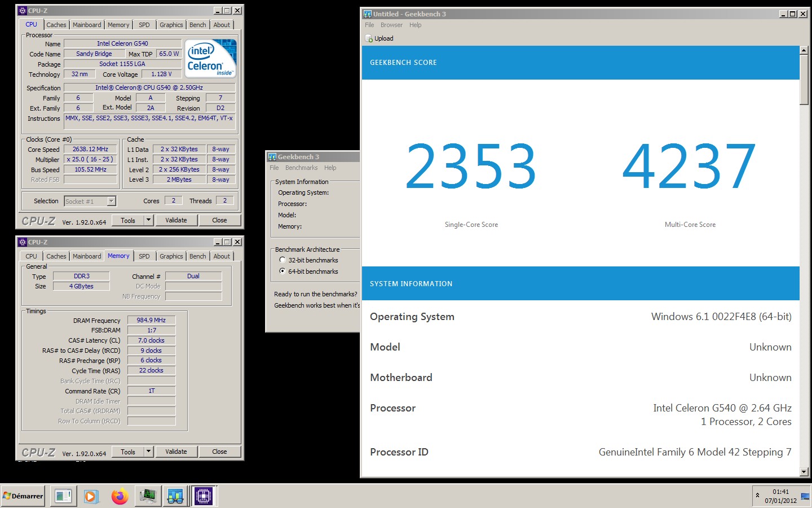
Task: Open Benchmarks menu in background Geekbench window
Action: pyautogui.click(x=301, y=168)
